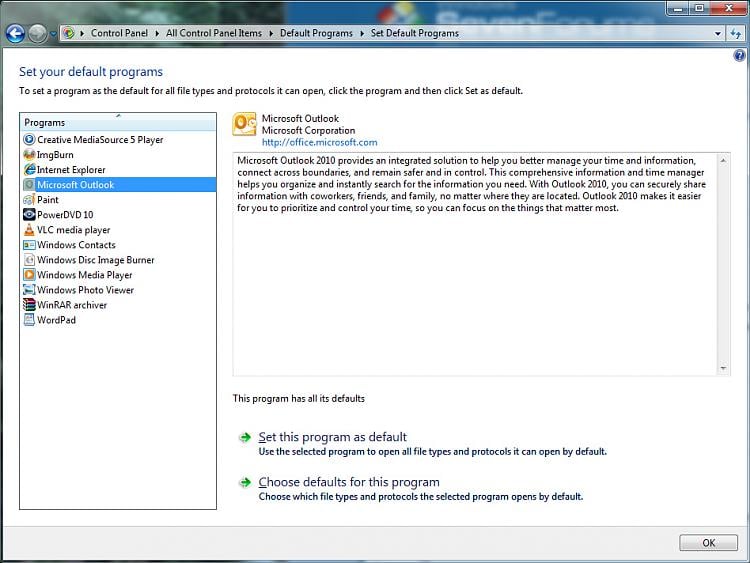Viewport: 750px width, 563px height.
Task: Open the office.microsoft.com link
Action: (x=320, y=142)
